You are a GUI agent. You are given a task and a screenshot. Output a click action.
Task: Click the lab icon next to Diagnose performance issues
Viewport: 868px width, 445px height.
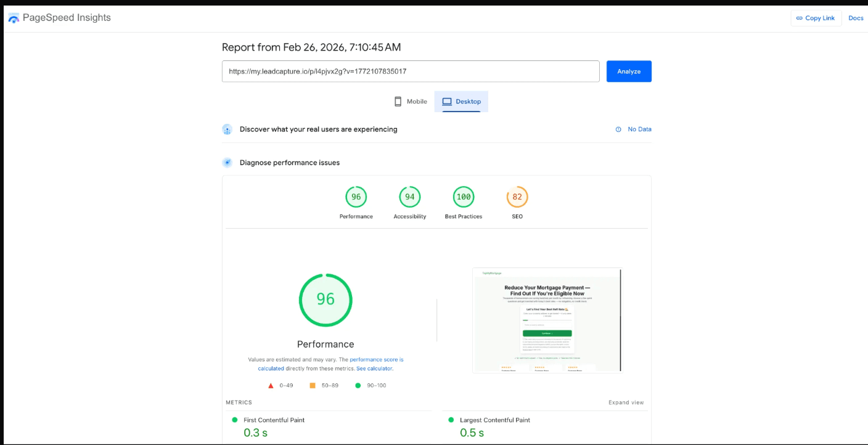point(227,162)
